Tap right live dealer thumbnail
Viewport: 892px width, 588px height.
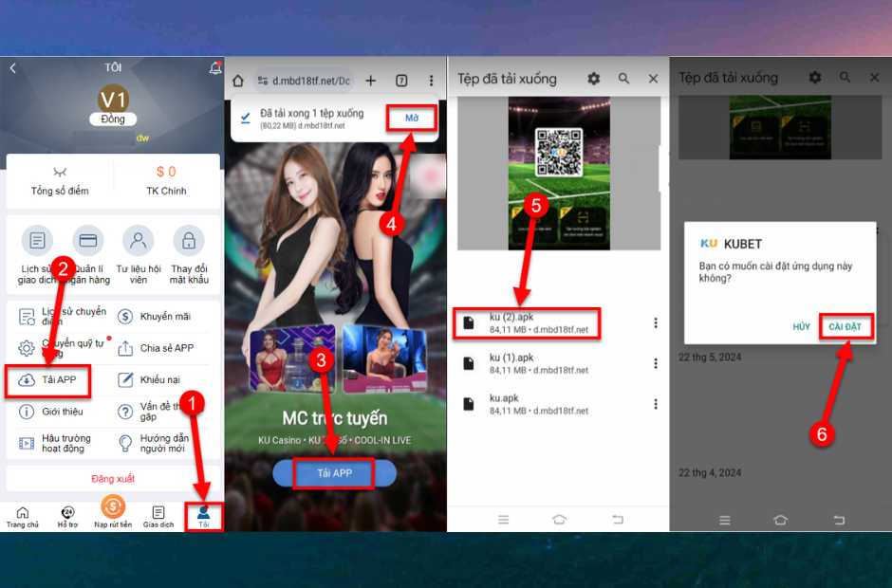click(x=384, y=359)
